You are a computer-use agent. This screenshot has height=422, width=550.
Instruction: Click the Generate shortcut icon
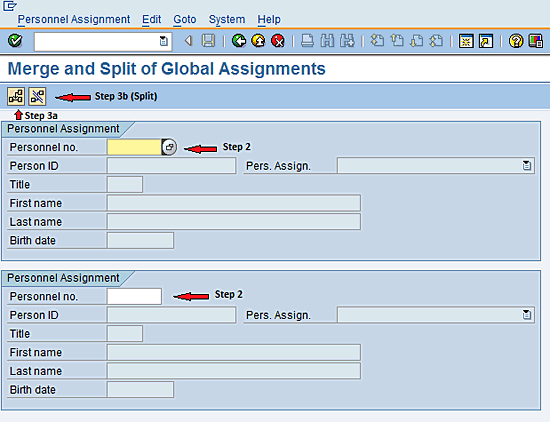pyautogui.click(x=486, y=41)
